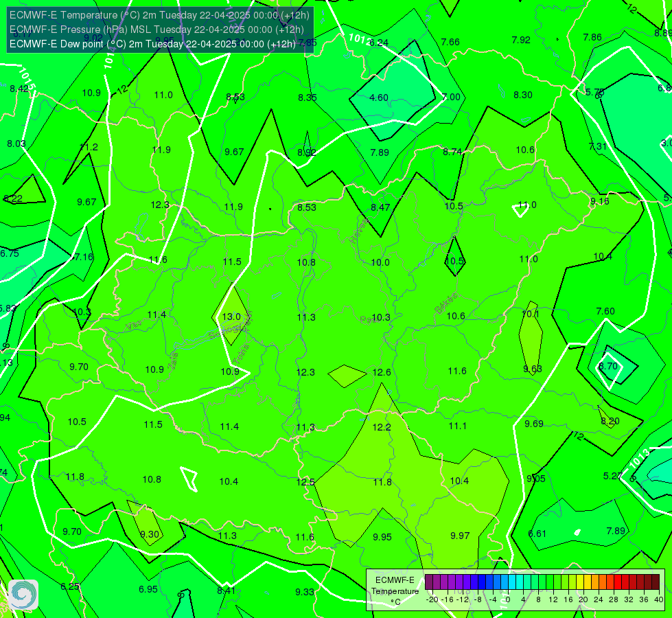Click the 7.31 temperature value
The height and width of the screenshot is (618, 672).
(598, 146)
